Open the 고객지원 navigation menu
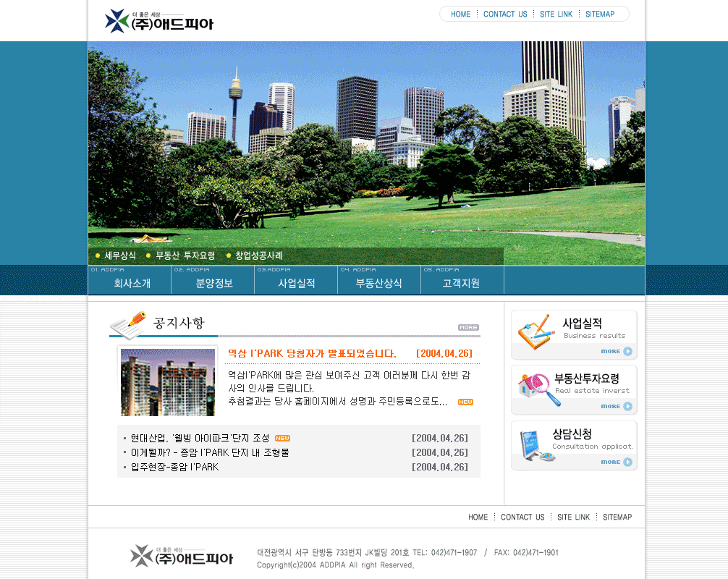Viewport: 728px width, 579px height. (x=461, y=283)
